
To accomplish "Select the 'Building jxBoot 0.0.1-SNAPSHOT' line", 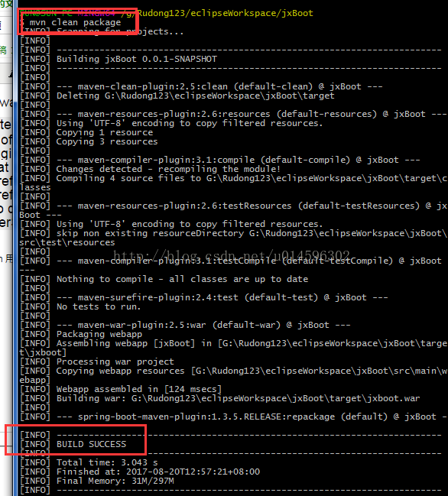I will click(x=118, y=59).
